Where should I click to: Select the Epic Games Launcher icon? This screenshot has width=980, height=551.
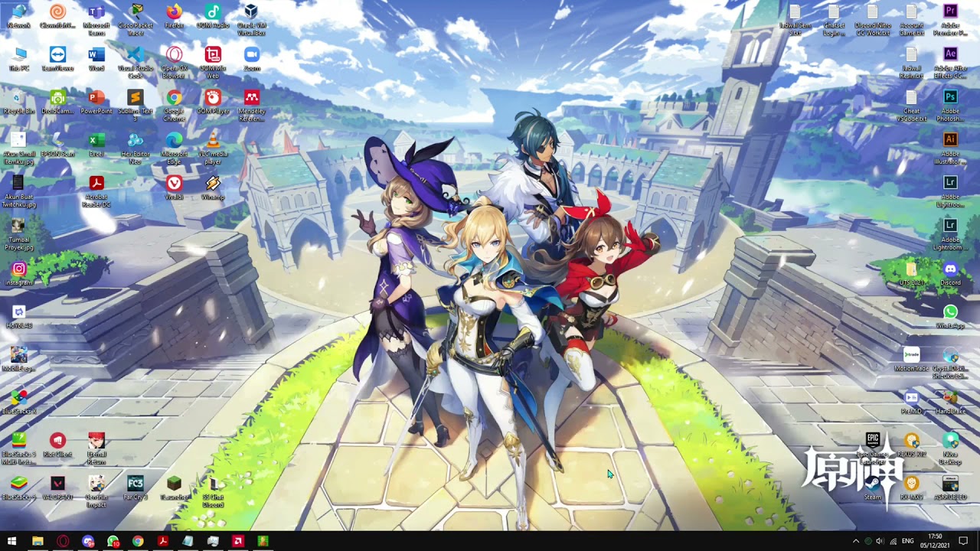pos(873,442)
